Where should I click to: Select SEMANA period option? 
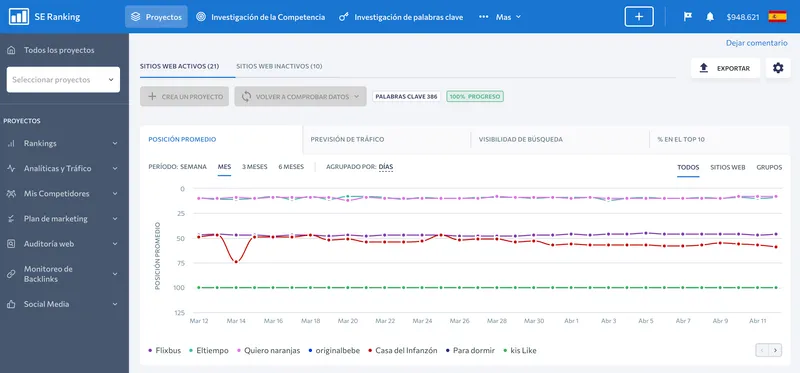pyautogui.click(x=193, y=167)
